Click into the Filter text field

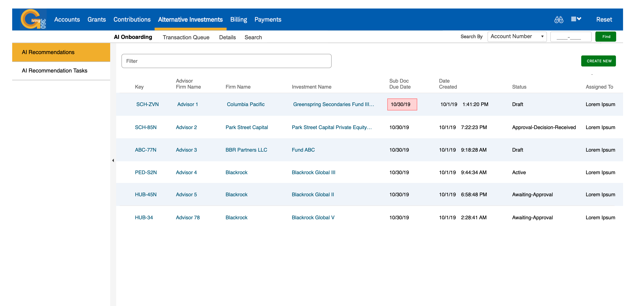[x=226, y=61]
